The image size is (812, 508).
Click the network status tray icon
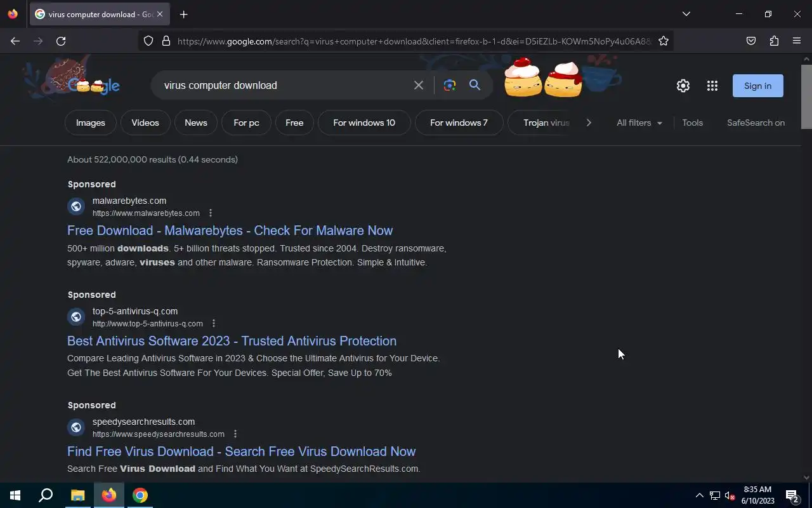pos(715,495)
